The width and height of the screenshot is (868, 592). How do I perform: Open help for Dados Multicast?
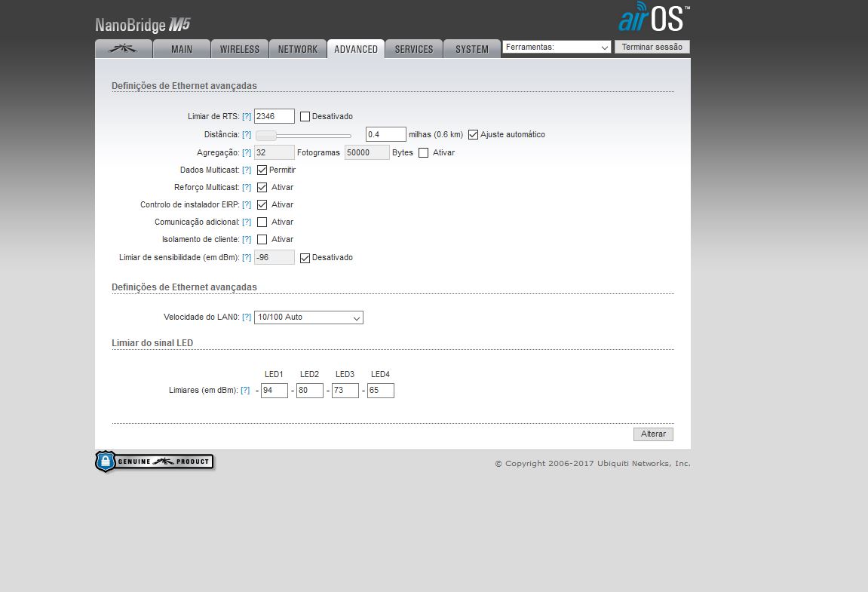tap(247, 170)
